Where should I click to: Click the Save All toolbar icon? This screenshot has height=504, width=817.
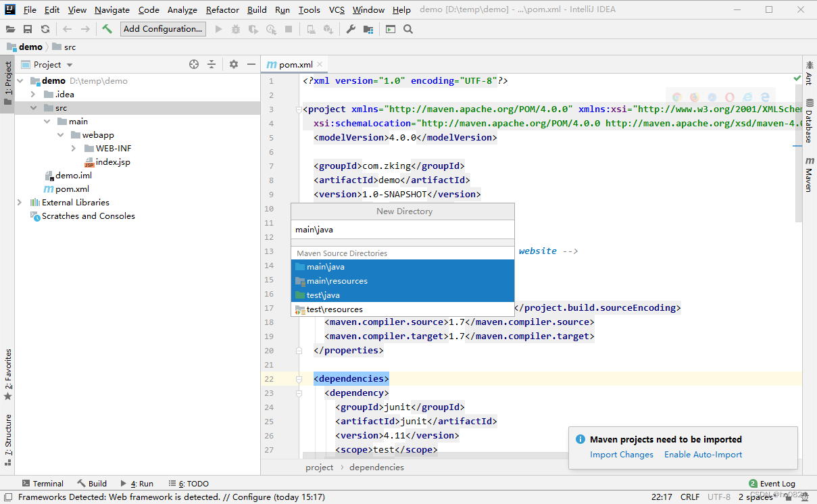pos(28,29)
